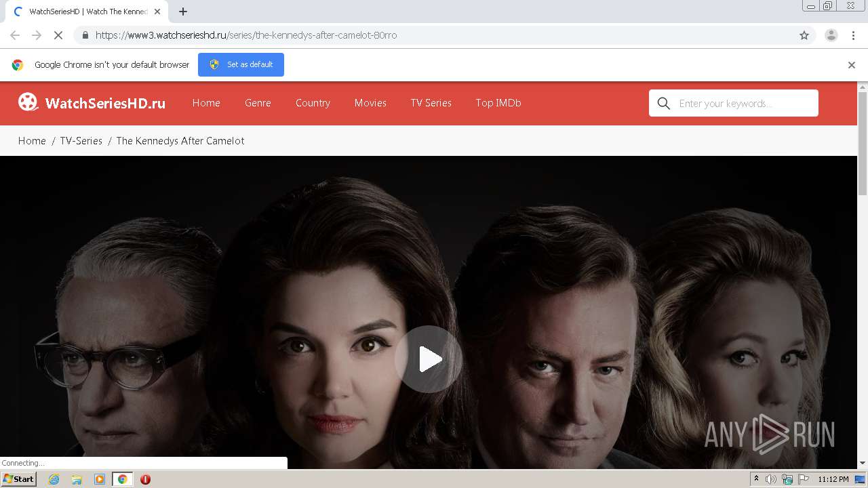Open a new browser tab
The width and height of the screenshot is (868, 488).
click(x=182, y=12)
